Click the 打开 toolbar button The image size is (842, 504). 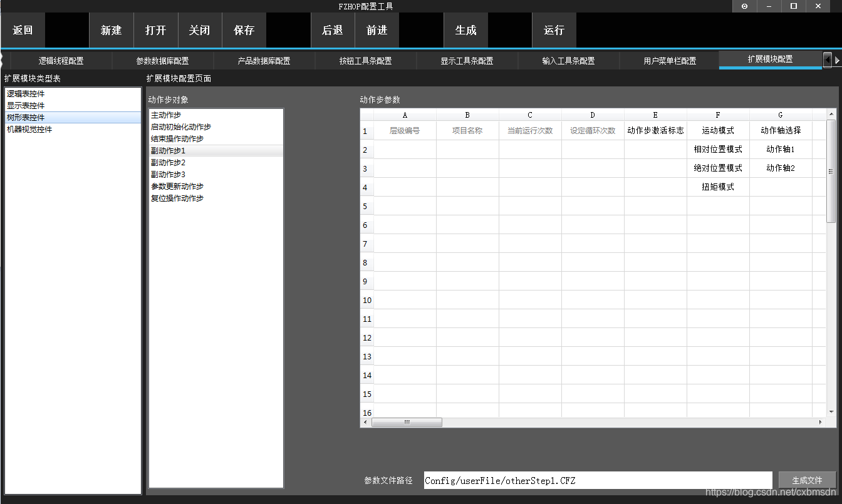pyautogui.click(x=155, y=30)
